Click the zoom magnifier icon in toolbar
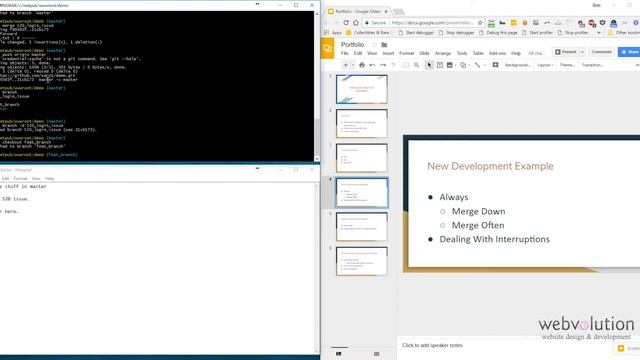Image resolution: width=640 pixels, height=360 pixels. (x=417, y=65)
